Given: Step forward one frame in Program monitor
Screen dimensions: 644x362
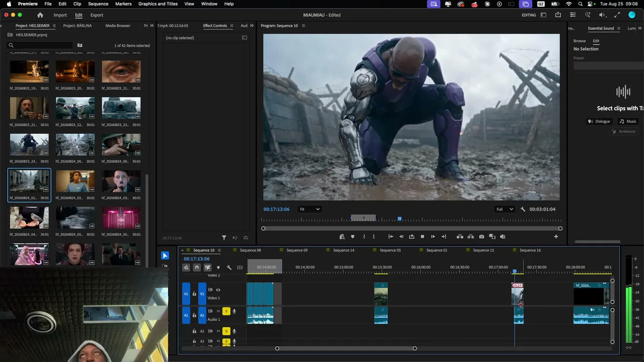Looking at the screenshot, I should pyautogui.click(x=433, y=237).
